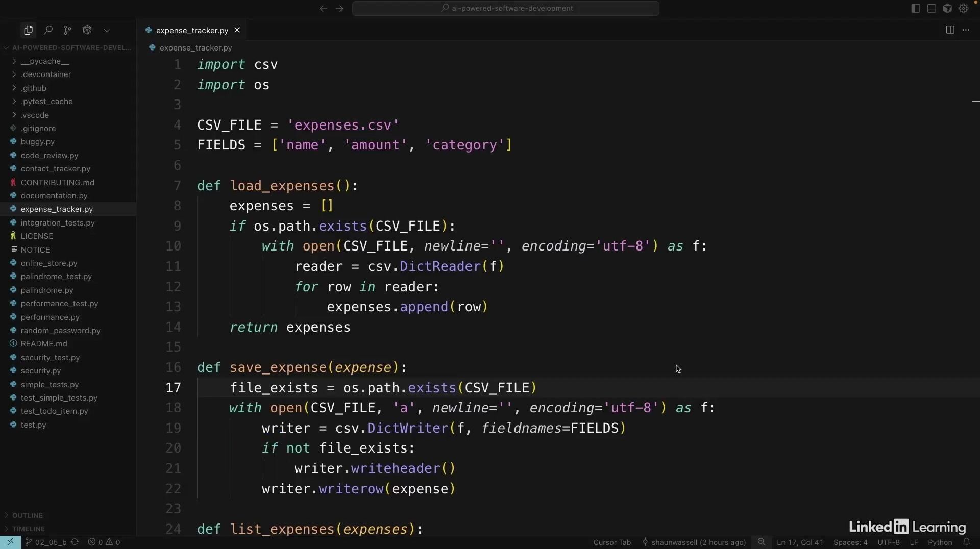Screen dimensions: 980x549
Task: Expand the TIMELINE section
Action: [30, 529]
